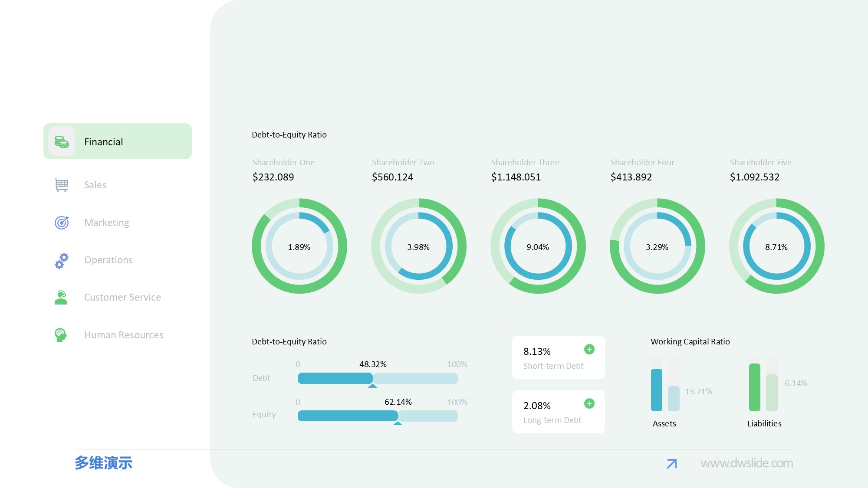Image resolution: width=868 pixels, height=488 pixels.
Task: Click the Debt slider triangle marker
Action: click(x=372, y=386)
